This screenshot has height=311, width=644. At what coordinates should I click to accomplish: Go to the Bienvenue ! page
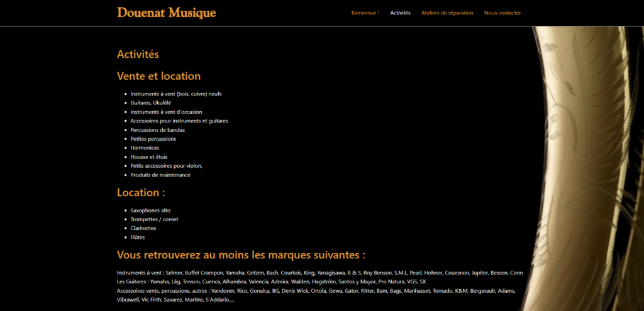365,13
